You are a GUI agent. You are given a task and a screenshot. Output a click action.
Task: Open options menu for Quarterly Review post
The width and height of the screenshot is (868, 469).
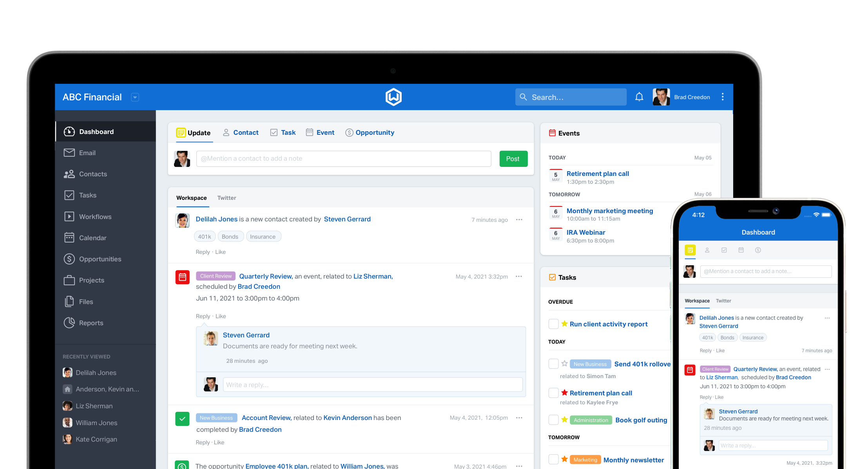click(x=519, y=277)
